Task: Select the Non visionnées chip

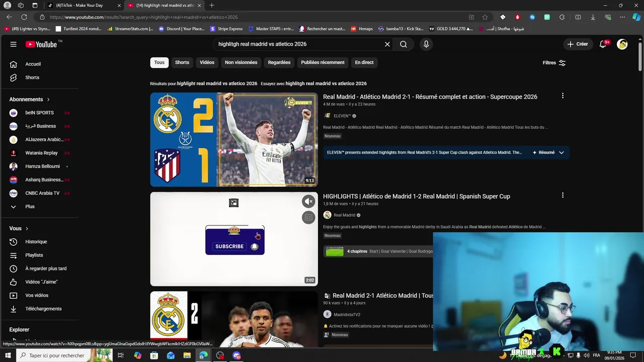Action: click(x=241, y=62)
